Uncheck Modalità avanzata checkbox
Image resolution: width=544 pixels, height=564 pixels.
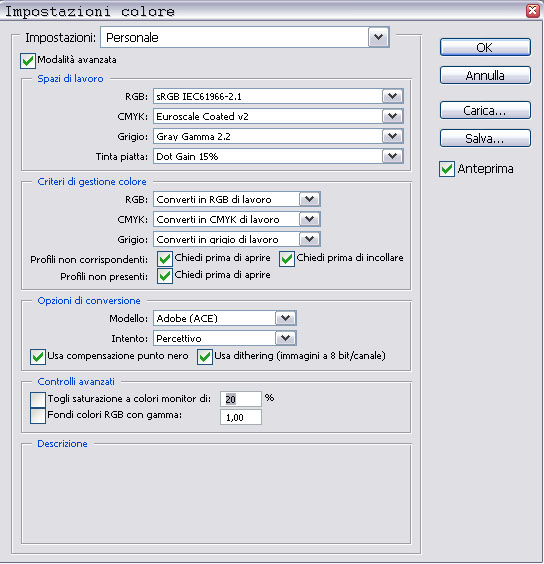(28, 60)
